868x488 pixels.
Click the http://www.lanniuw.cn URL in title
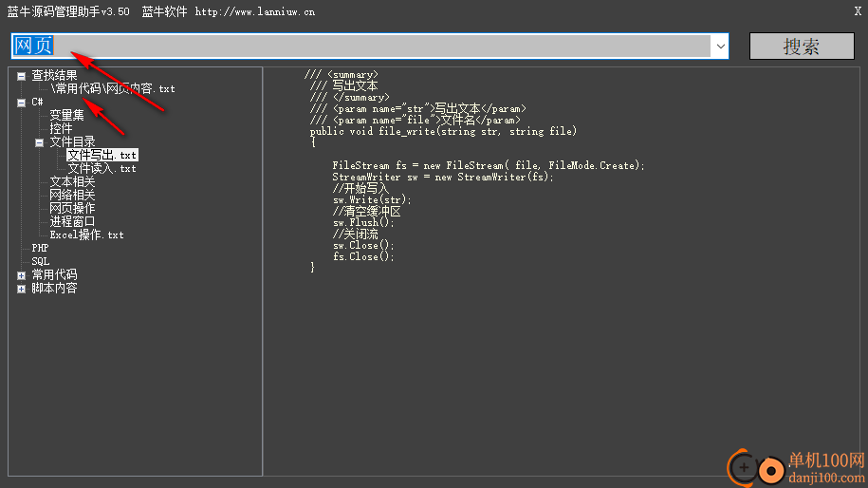(254, 11)
